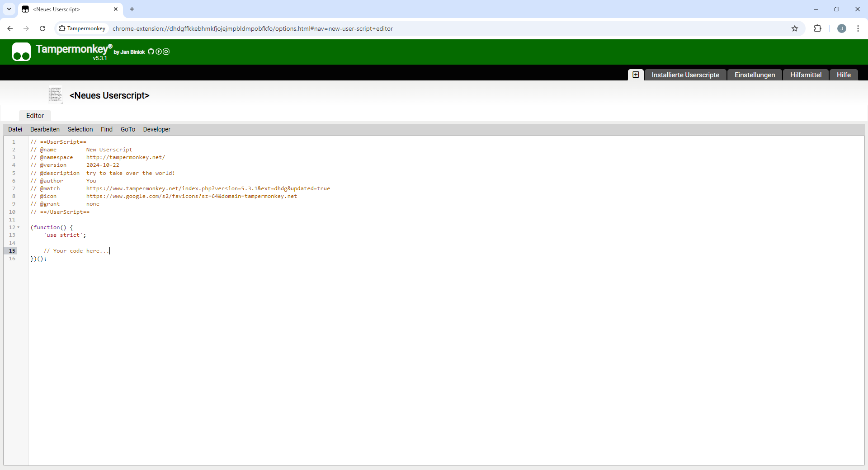Open the Datei menu
This screenshot has width=868, height=470.
click(x=15, y=129)
